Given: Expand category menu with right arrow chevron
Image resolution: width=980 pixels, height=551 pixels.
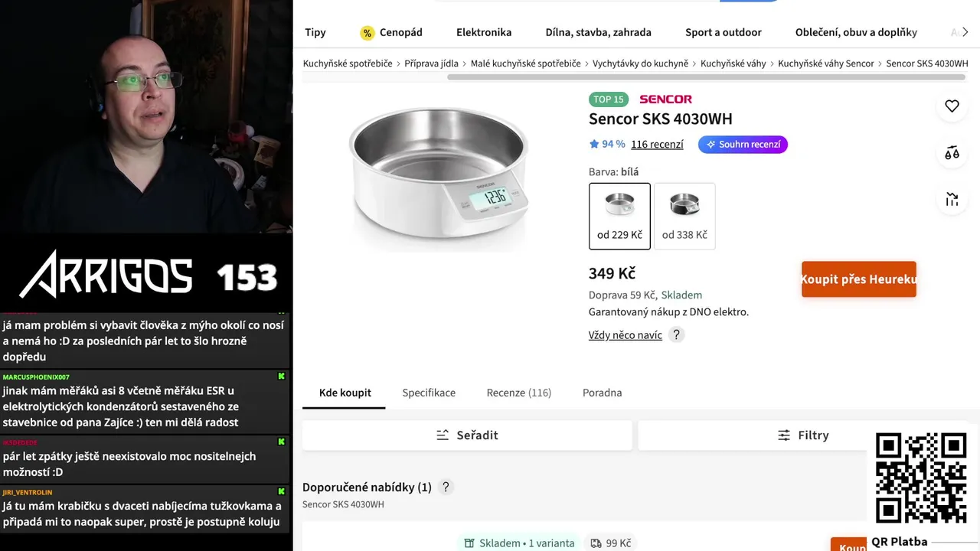Looking at the screenshot, I should pyautogui.click(x=965, y=32).
